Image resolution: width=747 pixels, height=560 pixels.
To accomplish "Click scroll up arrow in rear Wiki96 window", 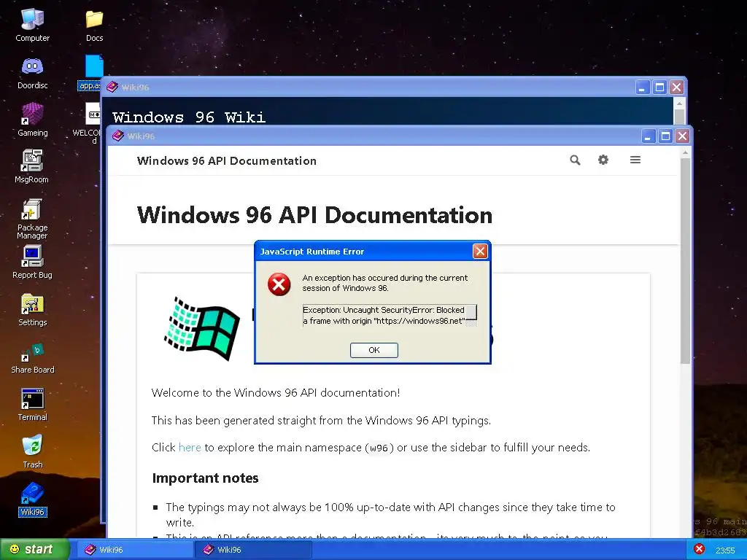I will 679,104.
